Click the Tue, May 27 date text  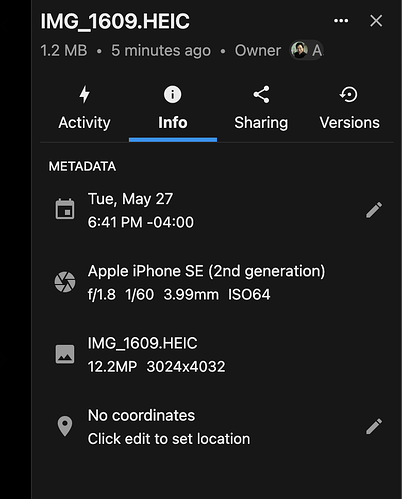tap(130, 199)
